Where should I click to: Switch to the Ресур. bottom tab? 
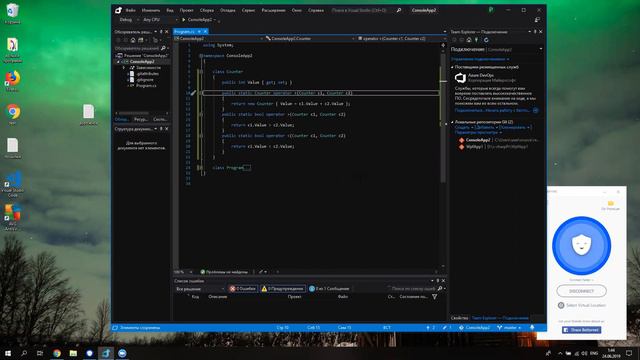141,119
